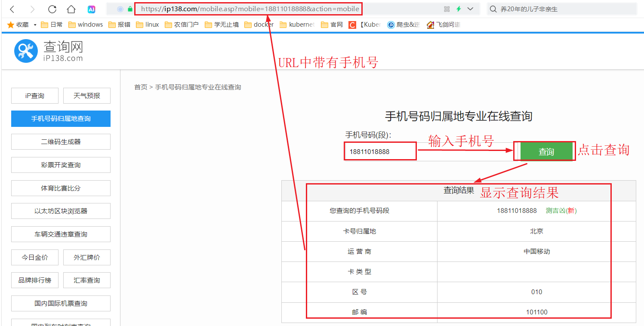644x326 pixels.
Task: Click the browser forward arrow
Action: [32, 9]
